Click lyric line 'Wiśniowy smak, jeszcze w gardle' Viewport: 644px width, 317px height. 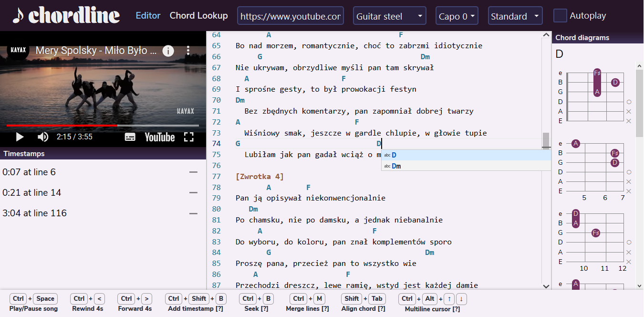point(365,133)
